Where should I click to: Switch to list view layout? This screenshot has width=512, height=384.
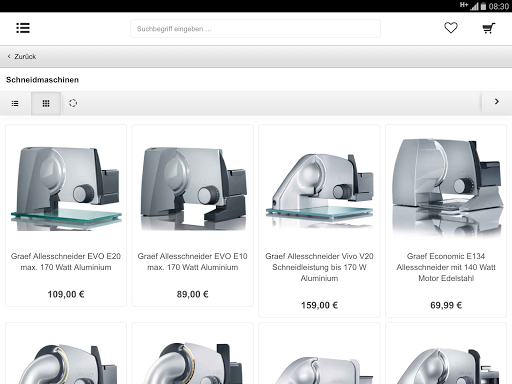[15, 103]
